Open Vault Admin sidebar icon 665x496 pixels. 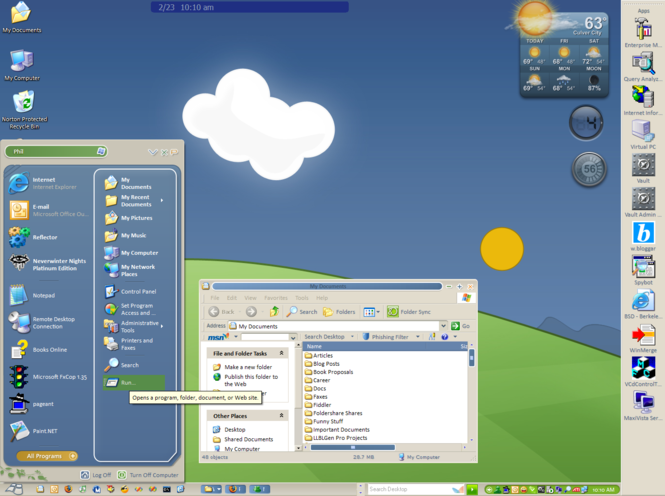[643, 202]
